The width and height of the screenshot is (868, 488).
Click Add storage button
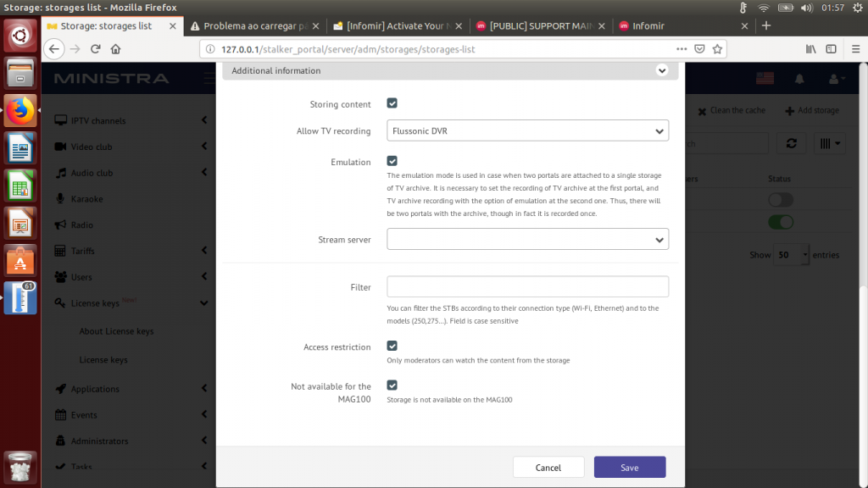(812, 110)
